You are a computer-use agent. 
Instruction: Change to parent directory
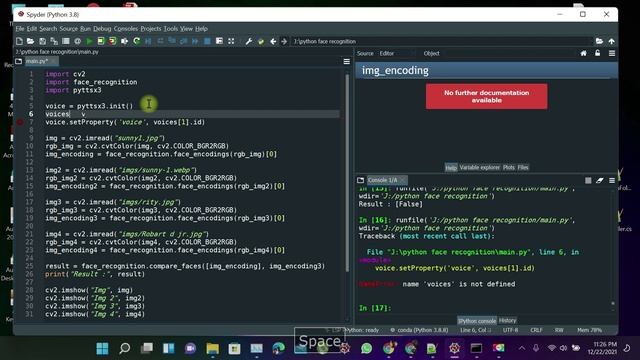pyautogui.click(x=611, y=41)
